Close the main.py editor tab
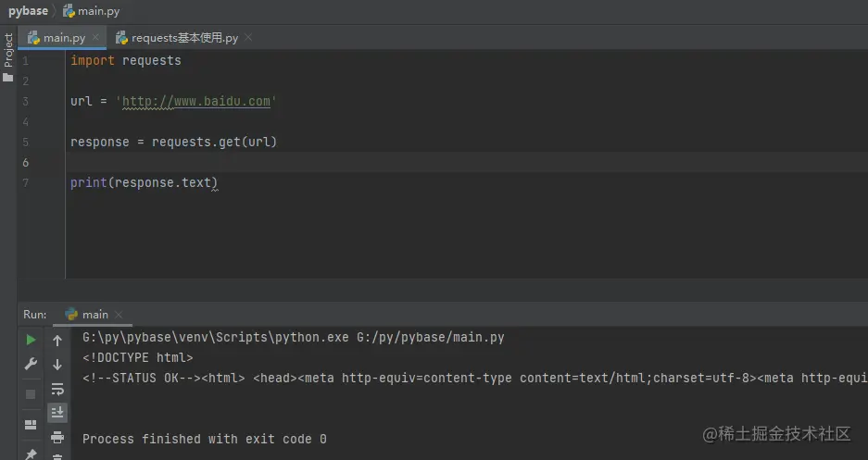868x460 pixels. (95, 38)
